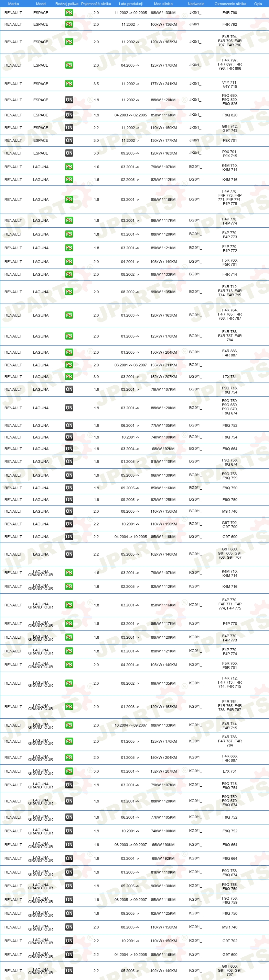Screen dimensions: 269x980
Task: Select engine code cell G9T 702, G9T 700
Action: coord(230,525)
